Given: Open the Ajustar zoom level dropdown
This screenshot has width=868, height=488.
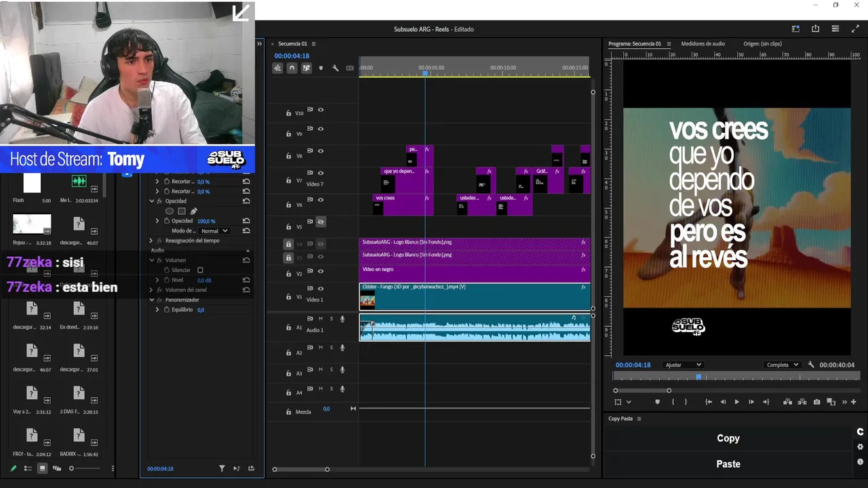Looking at the screenshot, I should tap(683, 365).
